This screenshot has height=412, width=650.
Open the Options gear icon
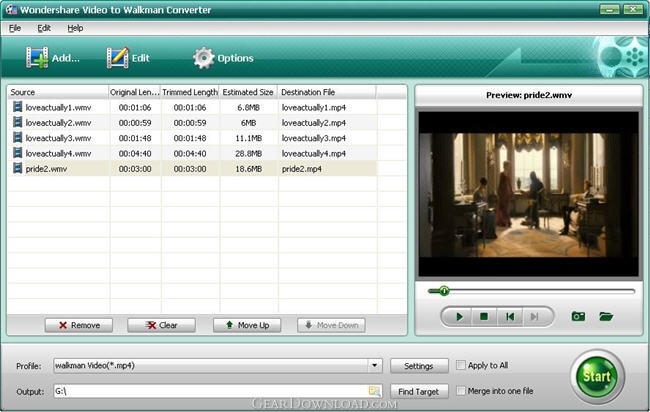point(204,58)
